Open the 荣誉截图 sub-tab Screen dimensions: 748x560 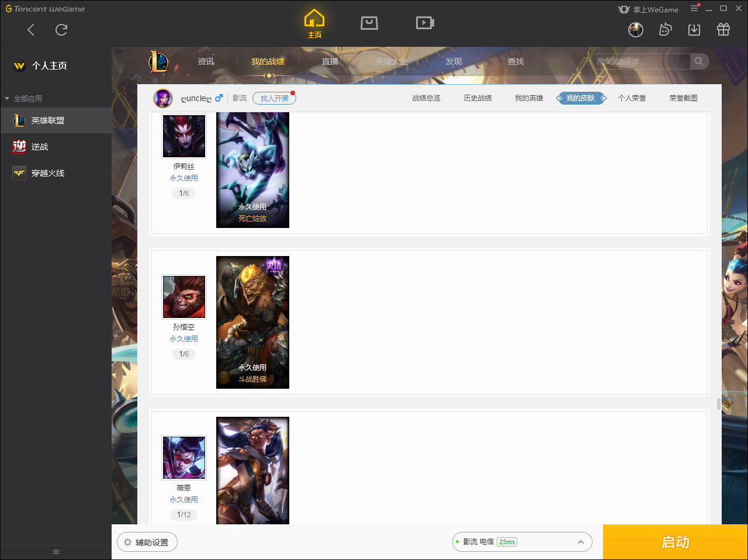pos(683,98)
